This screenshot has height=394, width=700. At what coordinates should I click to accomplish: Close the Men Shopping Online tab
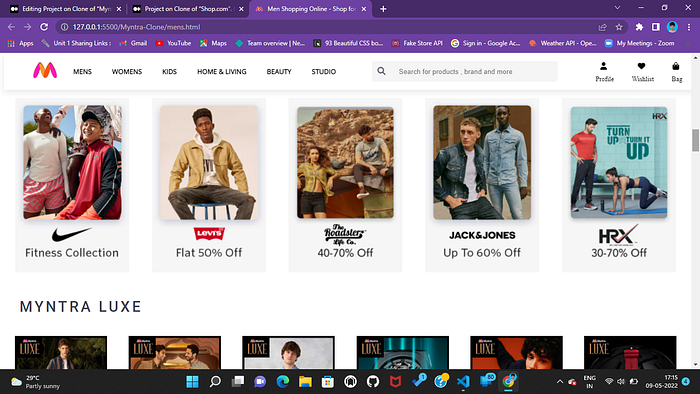coord(364,9)
